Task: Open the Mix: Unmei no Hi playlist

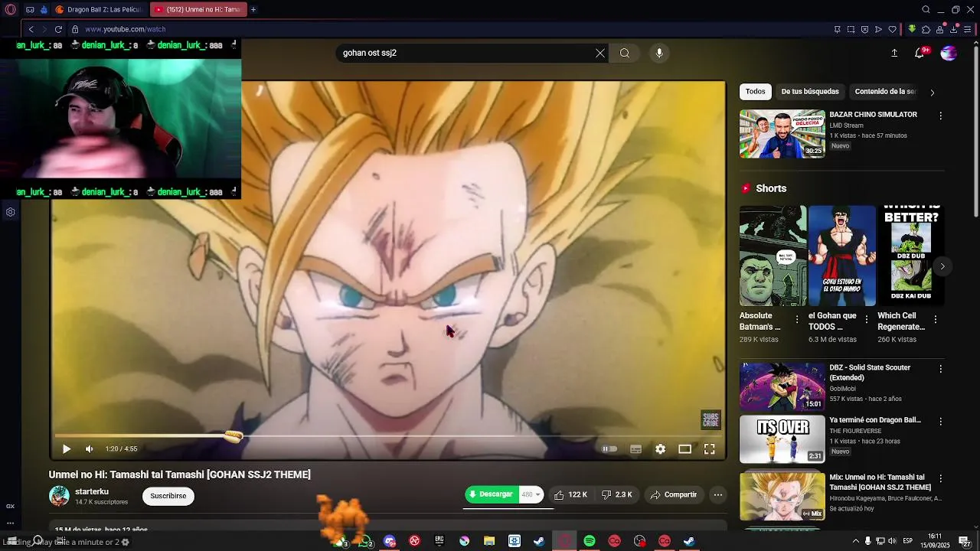Action: click(x=782, y=496)
